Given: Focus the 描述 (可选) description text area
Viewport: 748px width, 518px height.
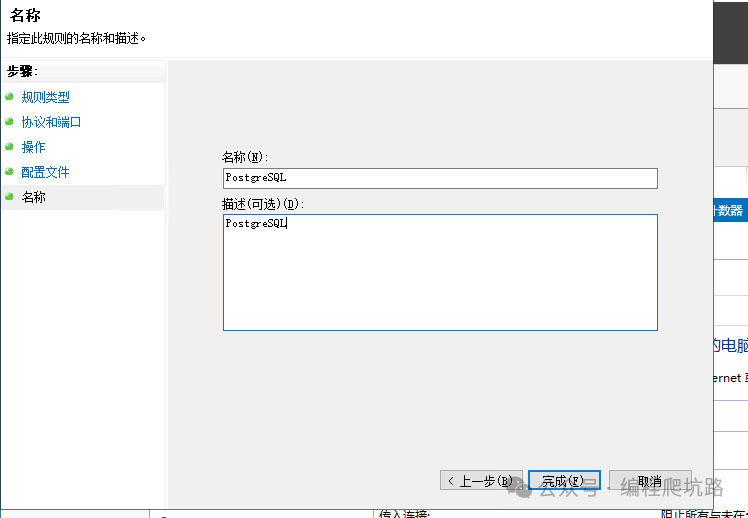Looking at the screenshot, I should pos(440,272).
